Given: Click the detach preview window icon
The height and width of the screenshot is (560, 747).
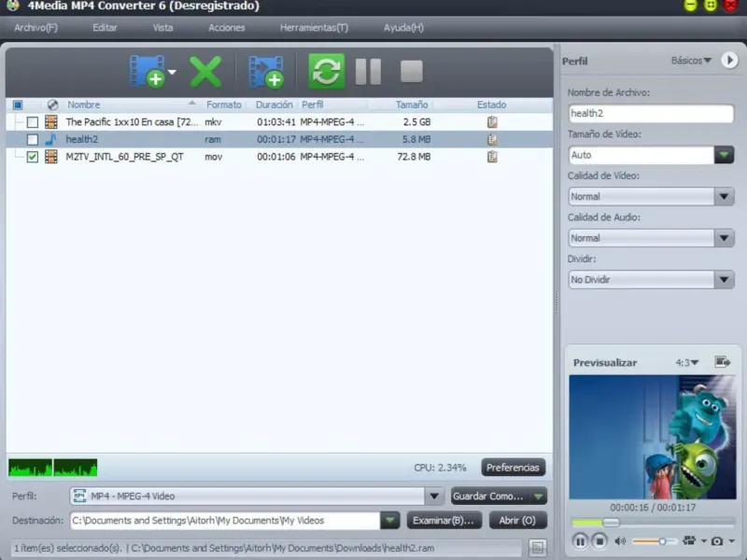Looking at the screenshot, I should pyautogui.click(x=723, y=362).
